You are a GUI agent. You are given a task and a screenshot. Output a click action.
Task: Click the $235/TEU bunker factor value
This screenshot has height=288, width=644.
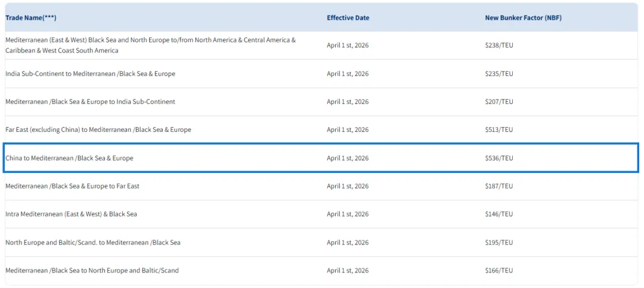pyautogui.click(x=499, y=74)
